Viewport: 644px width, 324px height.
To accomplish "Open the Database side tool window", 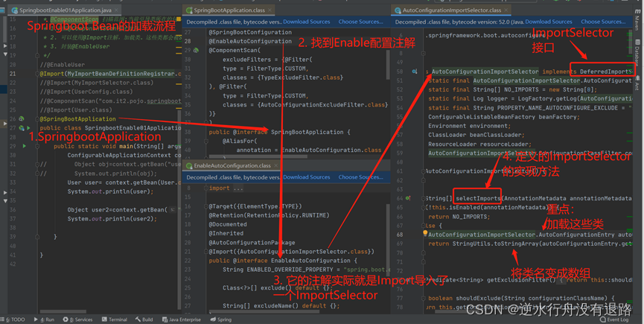I will click(x=637, y=51).
